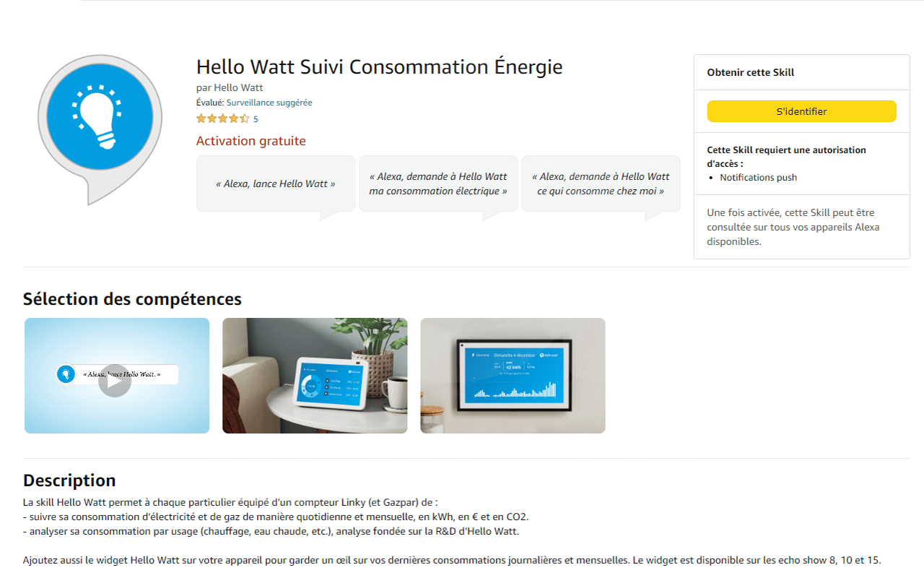Viewport: 924px width, 578px height.
Task: Open the Surveillance suggérée rating link
Action: (x=269, y=103)
